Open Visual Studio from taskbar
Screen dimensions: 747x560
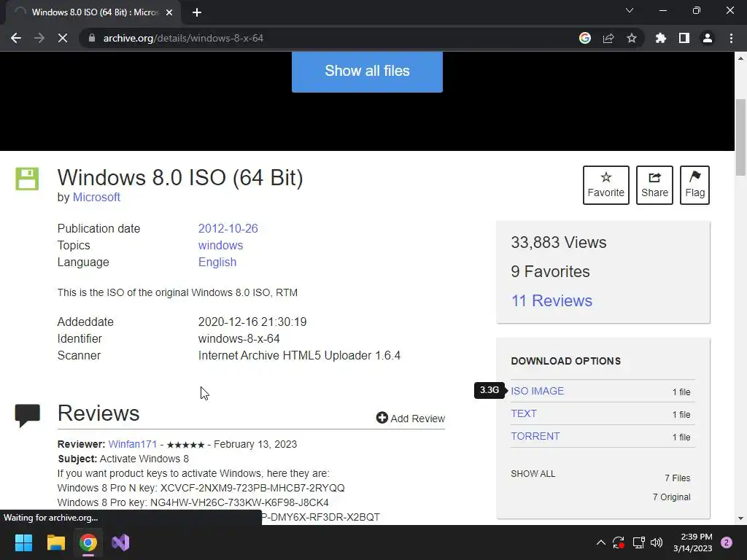coord(120,542)
